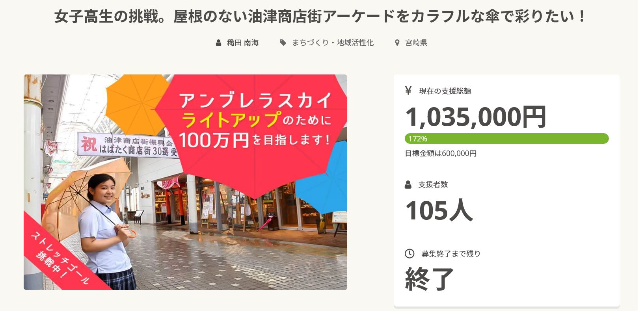
Task: Click the 1,035,000円 total amount
Action: point(476,117)
